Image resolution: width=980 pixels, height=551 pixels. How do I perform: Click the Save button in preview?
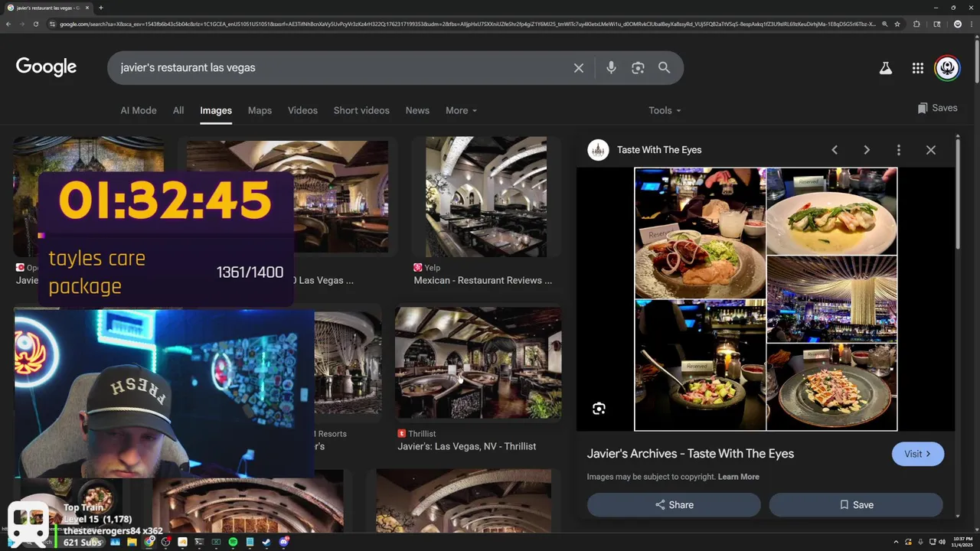tap(856, 505)
